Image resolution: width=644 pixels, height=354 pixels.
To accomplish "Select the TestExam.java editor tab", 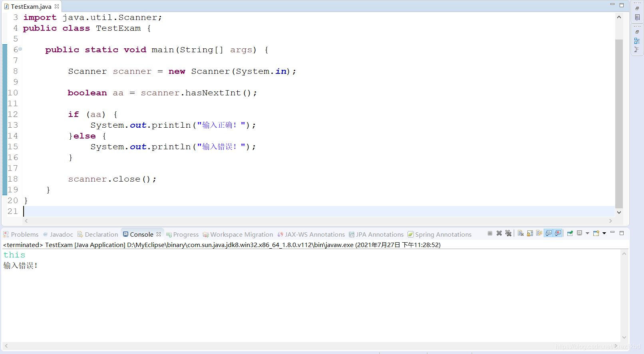I will coord(31,6).
